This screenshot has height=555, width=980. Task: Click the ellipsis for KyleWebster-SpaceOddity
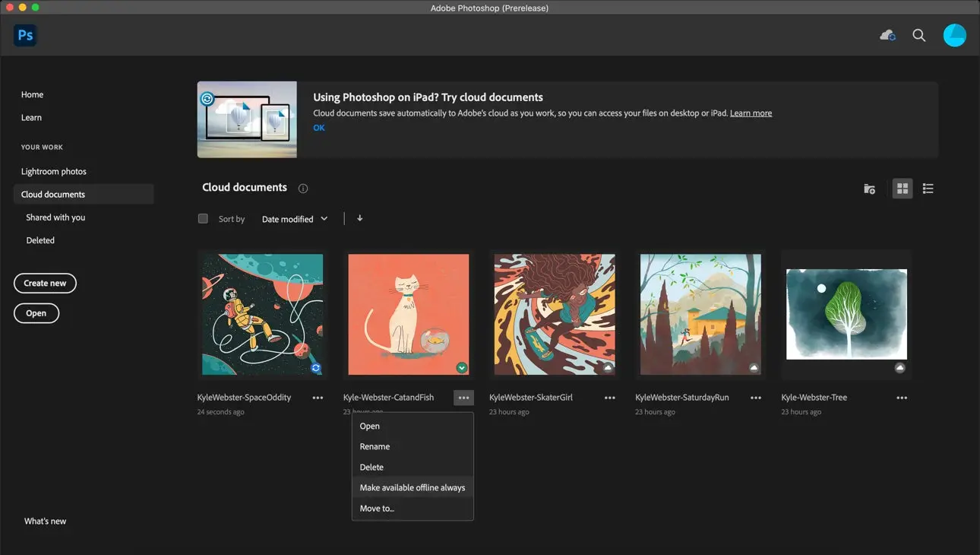coord(318,397)
